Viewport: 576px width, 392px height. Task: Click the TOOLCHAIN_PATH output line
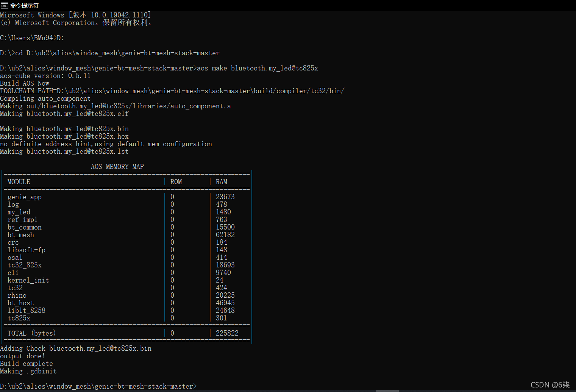(172, 91)
